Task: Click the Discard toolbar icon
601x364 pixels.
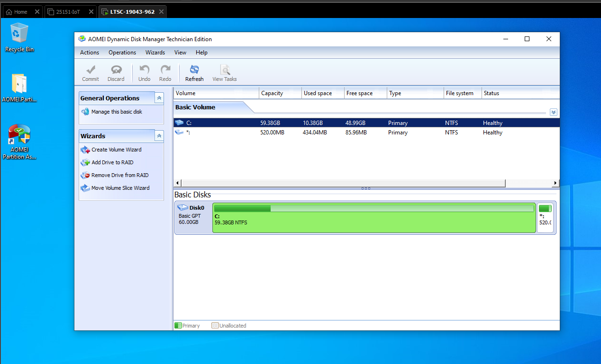Action: click(116, 70)
